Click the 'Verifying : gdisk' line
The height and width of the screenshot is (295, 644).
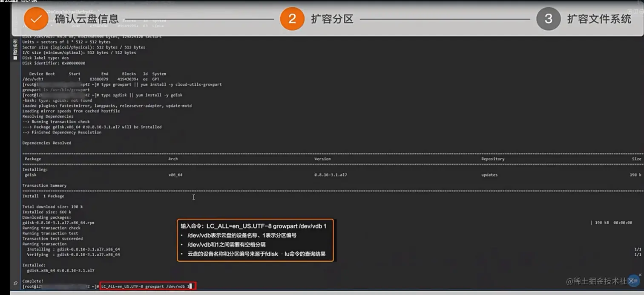(x=73, y=255)
